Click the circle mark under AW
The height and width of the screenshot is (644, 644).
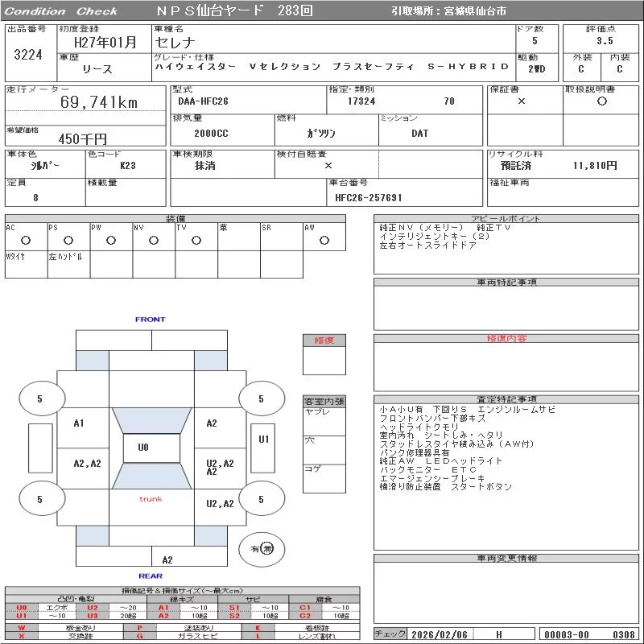324,240
